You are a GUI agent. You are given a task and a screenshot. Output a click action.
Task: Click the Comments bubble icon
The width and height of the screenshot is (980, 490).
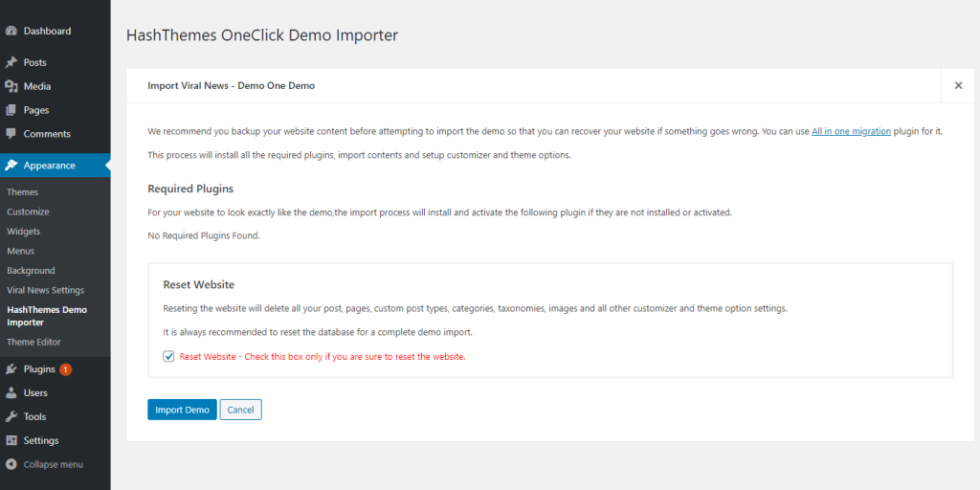tap(11, 134)
